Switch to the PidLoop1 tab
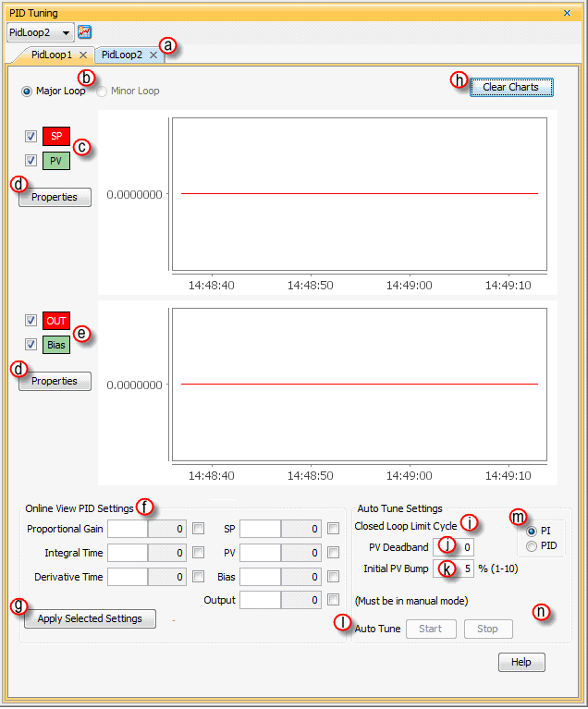Image resolution: width=588 pixels, height=709 pixels. point(51,55)
